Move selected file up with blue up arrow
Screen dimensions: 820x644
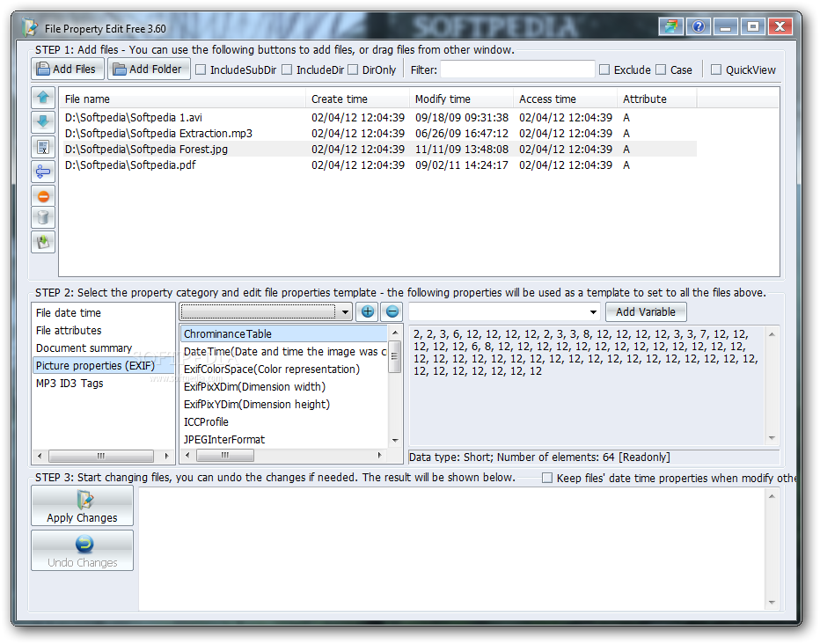coord(43,98)
